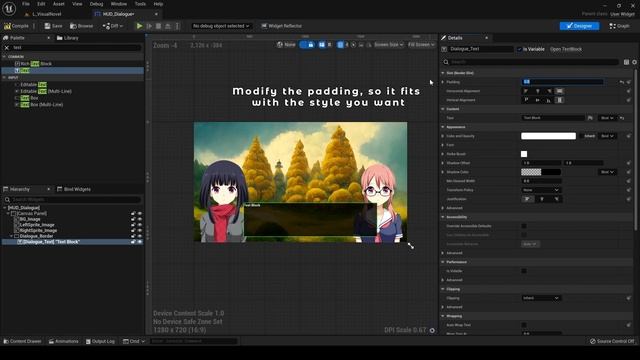Viewport: 640px width, 360px height.
Task: Open the Widget Reflector
Action: (x=282, y=26)
